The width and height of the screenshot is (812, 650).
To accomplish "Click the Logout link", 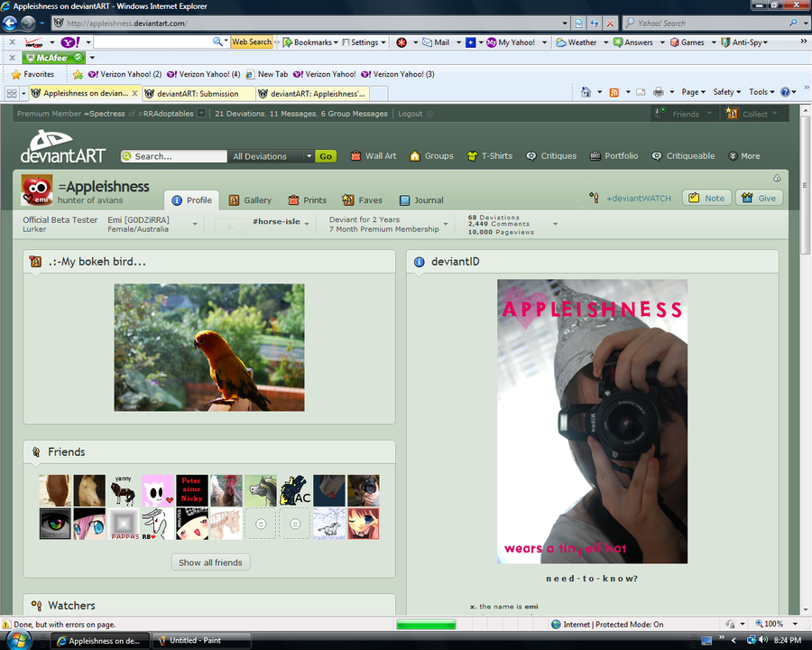I will pyautogui.click(x=411, y=114).
